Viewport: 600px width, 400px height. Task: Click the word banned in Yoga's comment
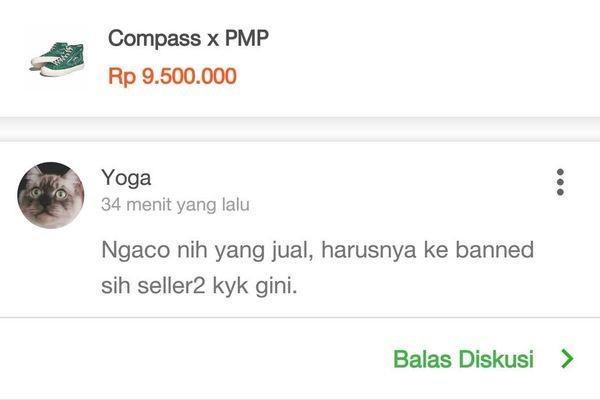(494, 250)
